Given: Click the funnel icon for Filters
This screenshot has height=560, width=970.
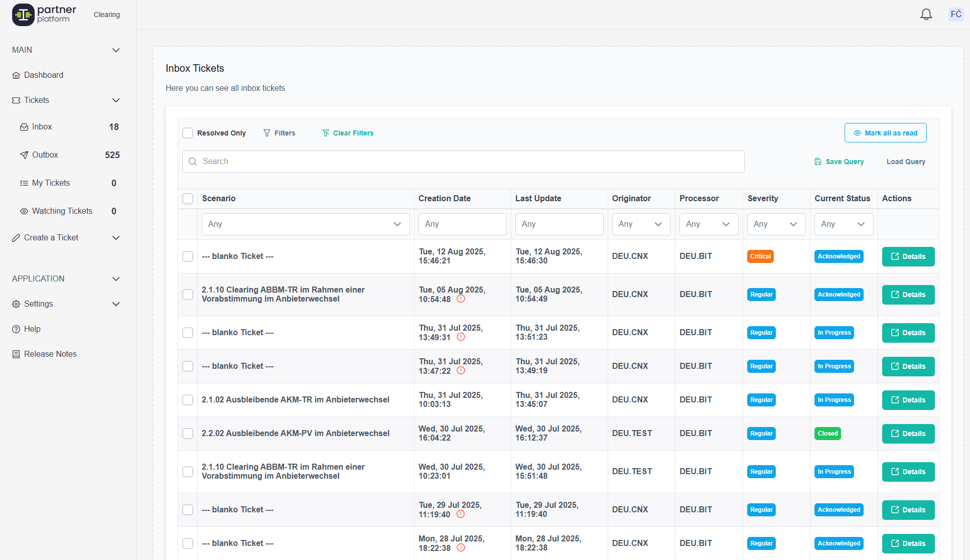Looking at the screenshot, I should (267, 133).
